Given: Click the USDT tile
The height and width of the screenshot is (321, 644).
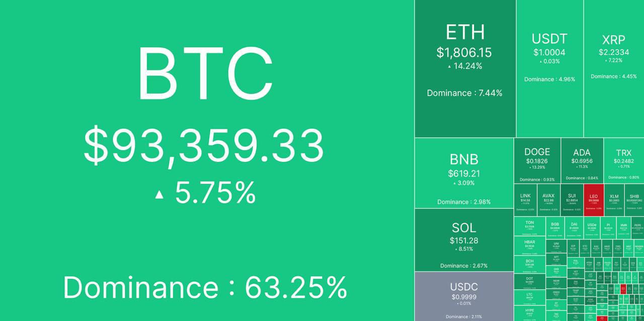Looking at the screenshot, I should pyautogui.click(x=549, y=68).
